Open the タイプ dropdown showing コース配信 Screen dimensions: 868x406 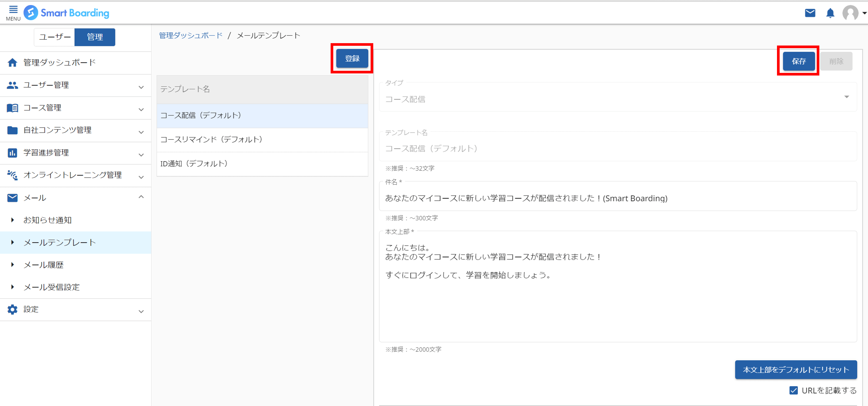(618, 97)
